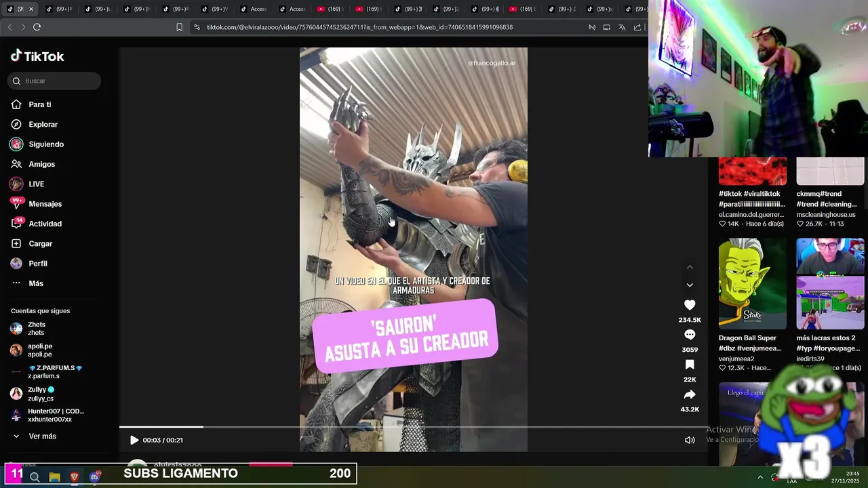Click the Cargar upload option
The height and width of the screenshot is (488, 868).
pos(41,244)
